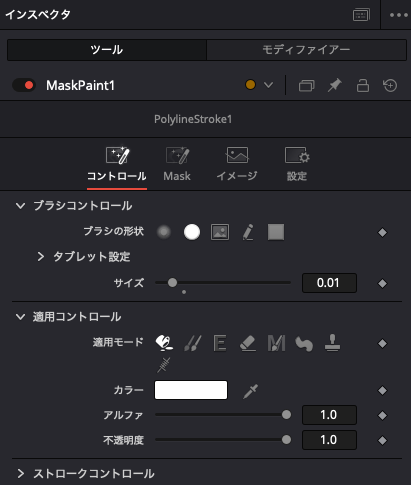The height and width of the screenshot is (485, 411).
Task: Open the Mask tab
Action: (x=177, y=164)
